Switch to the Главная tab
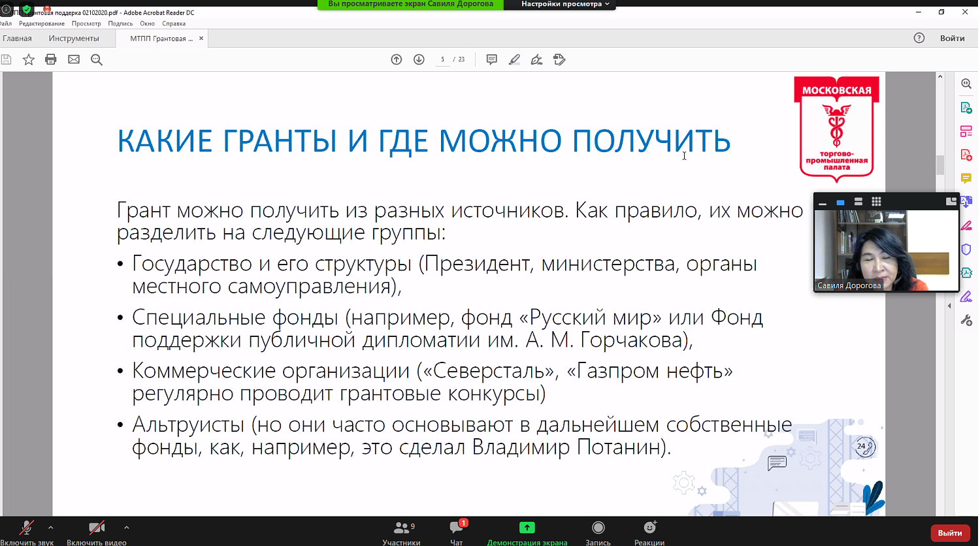This screenshot has height=546, width=980. point(17,39)
